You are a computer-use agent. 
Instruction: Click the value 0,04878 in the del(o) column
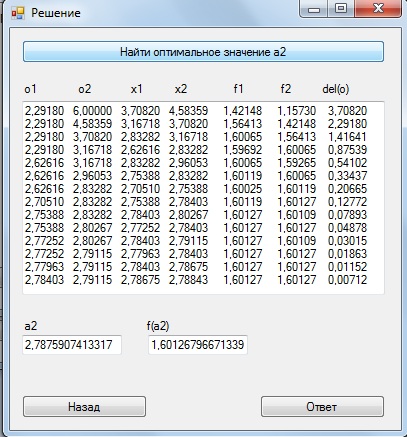(x=347, y=228)
